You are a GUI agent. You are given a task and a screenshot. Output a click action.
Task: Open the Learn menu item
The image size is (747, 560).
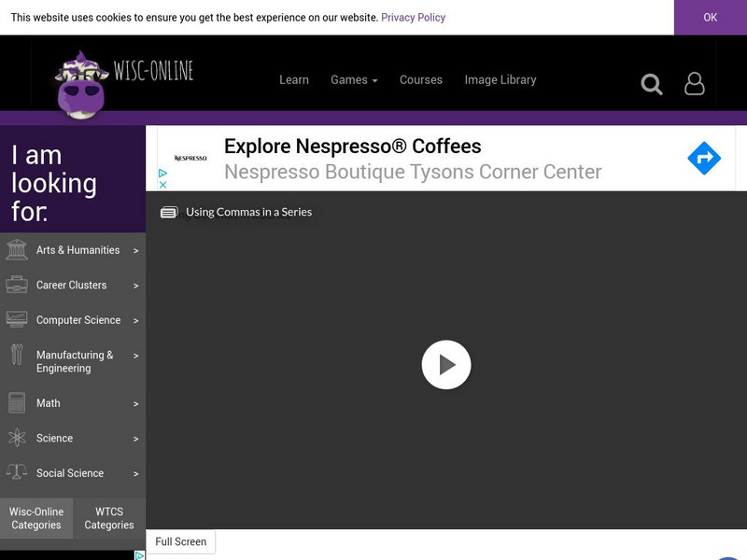coord(294,80)
